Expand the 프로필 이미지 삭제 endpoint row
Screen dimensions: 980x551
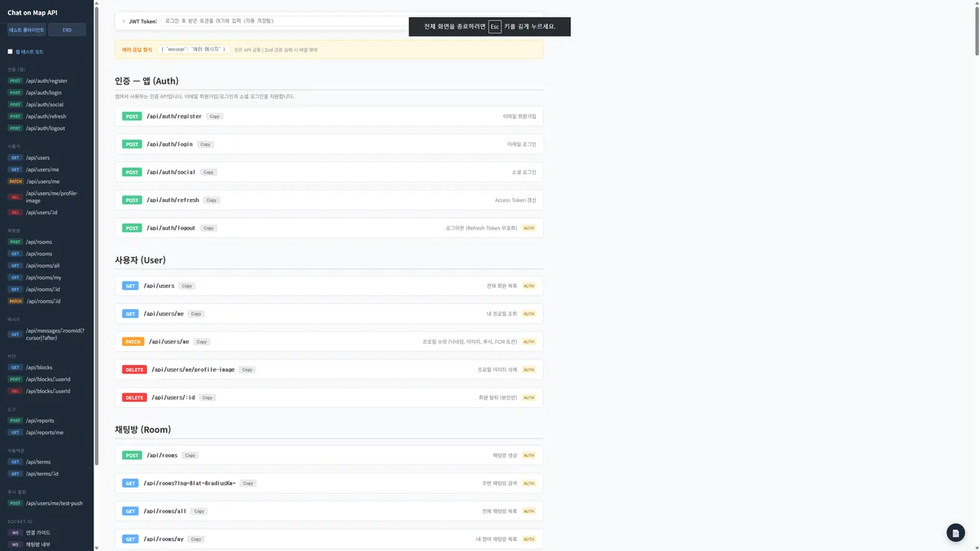tap(329, 370)
